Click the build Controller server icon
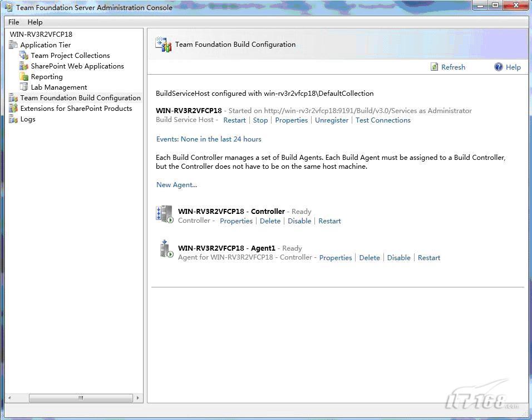 (165, 214)
